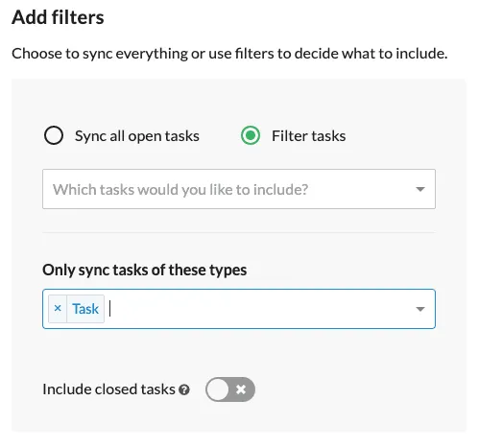Click the empty circle of Sync all radio

54,135
